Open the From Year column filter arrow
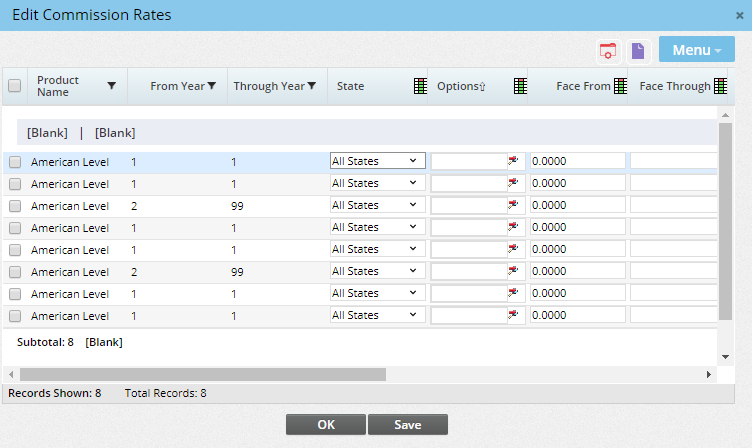The height and width of the screenshot is (448, 752). pyautogui.click(x=212, y=87)
